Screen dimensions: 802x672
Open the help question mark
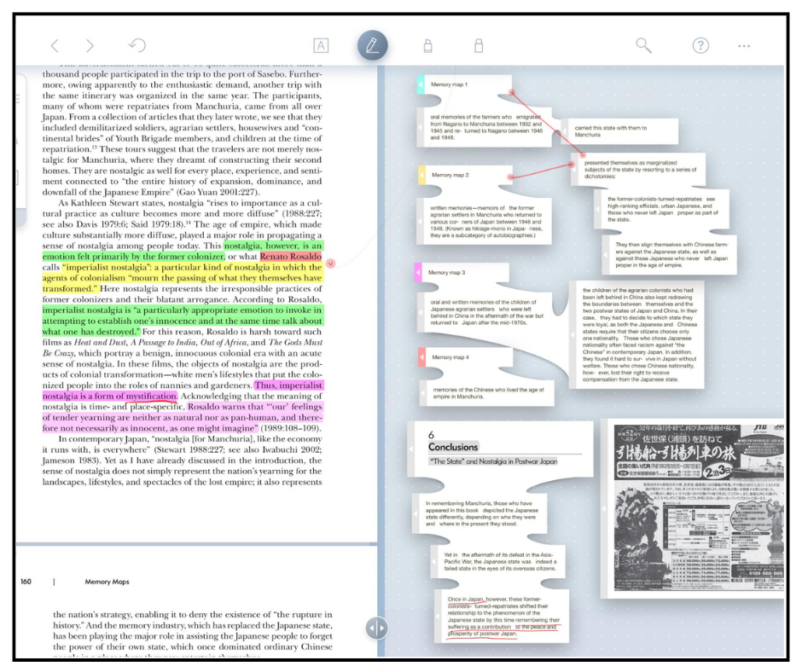(700, 46)
